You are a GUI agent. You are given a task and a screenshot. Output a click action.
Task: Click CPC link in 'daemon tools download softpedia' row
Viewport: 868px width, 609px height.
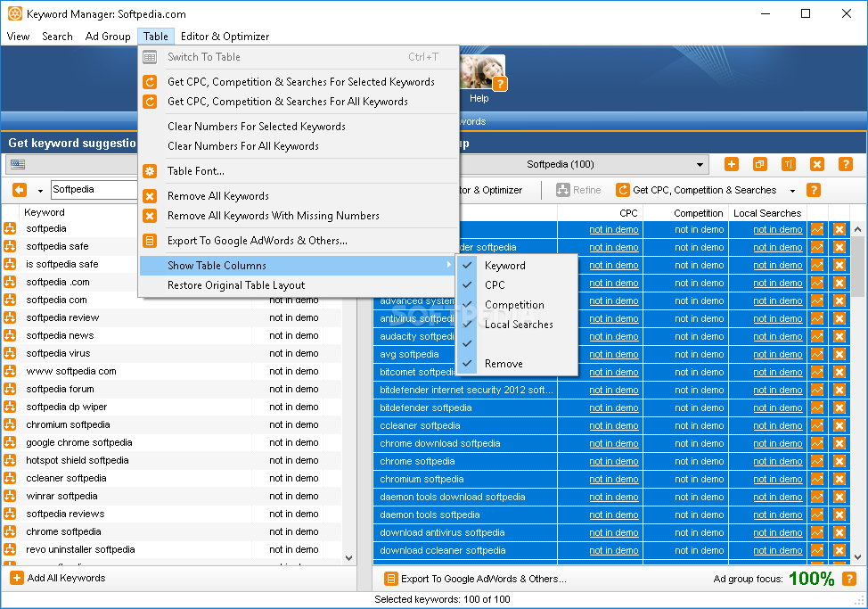613,498
